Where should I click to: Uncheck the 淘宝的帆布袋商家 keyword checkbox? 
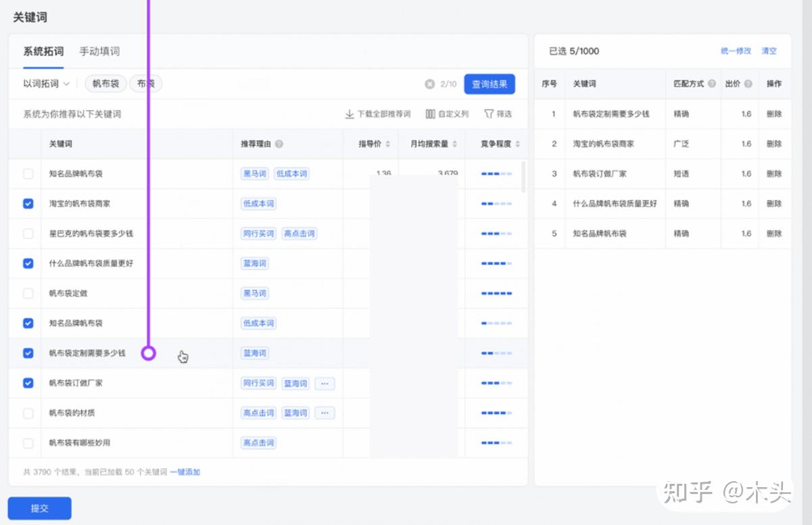point(28,203)
